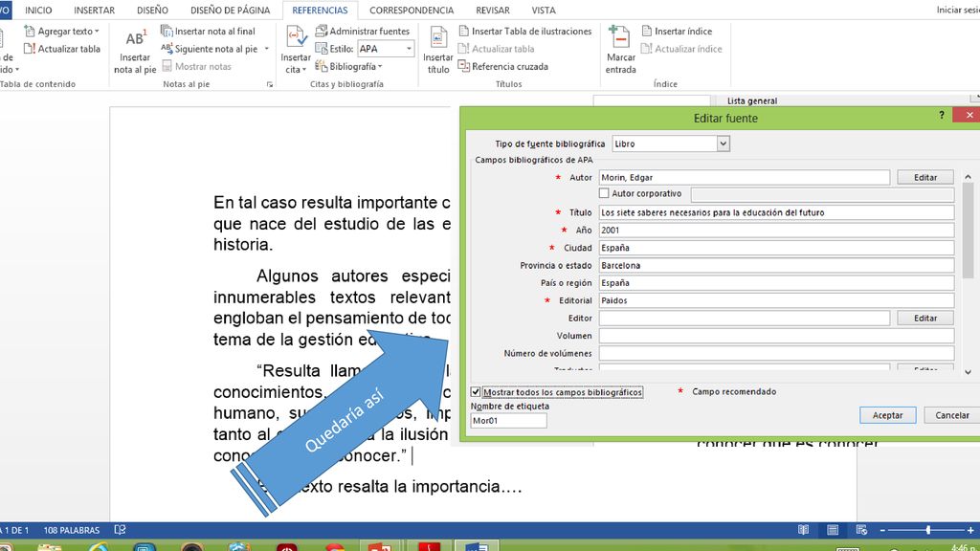Click Siguiente nota al pie
The width and height of the screenshot is (980, 551).
[x=210, y=49]
